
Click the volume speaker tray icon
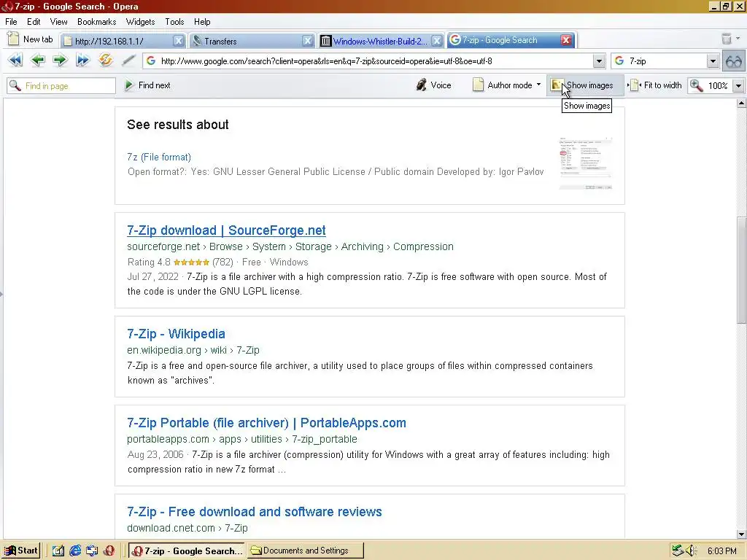pos(692,551)
